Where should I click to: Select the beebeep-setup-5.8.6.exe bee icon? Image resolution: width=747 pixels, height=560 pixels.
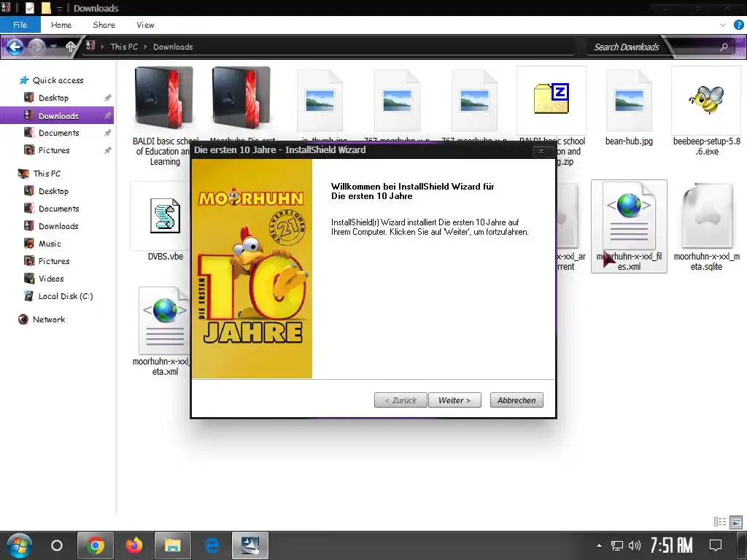(x=706, y=99)
